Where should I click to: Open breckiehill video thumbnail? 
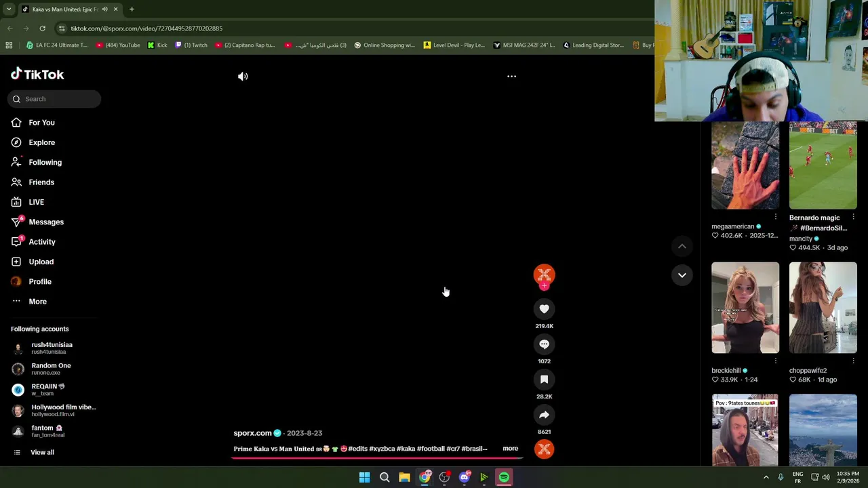pos(745,308)
